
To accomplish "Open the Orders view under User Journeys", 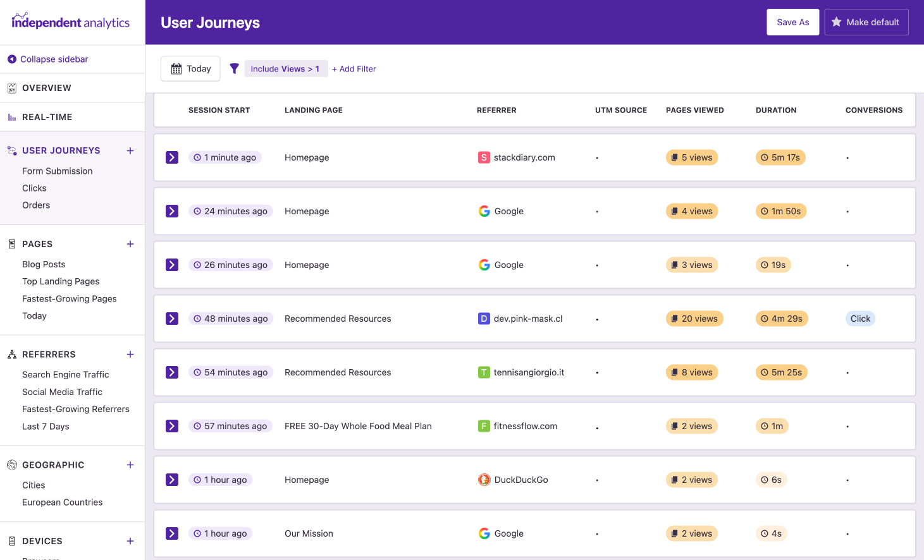I will 36,205.
